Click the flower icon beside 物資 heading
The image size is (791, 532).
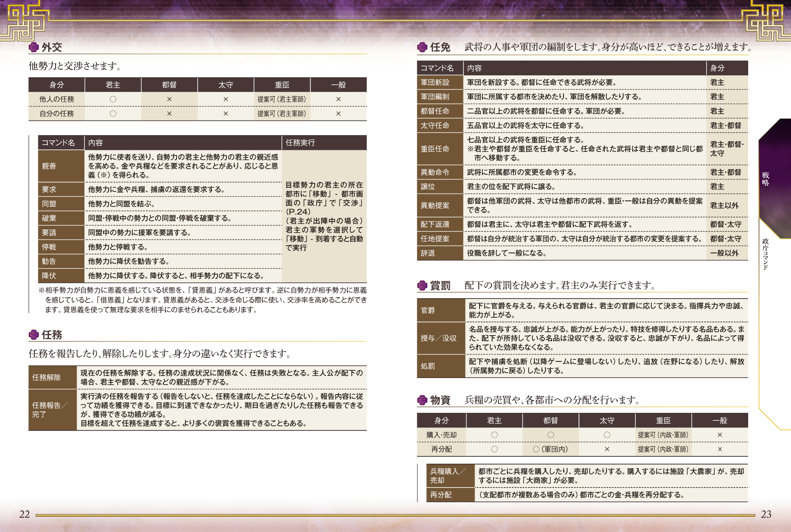422,400
